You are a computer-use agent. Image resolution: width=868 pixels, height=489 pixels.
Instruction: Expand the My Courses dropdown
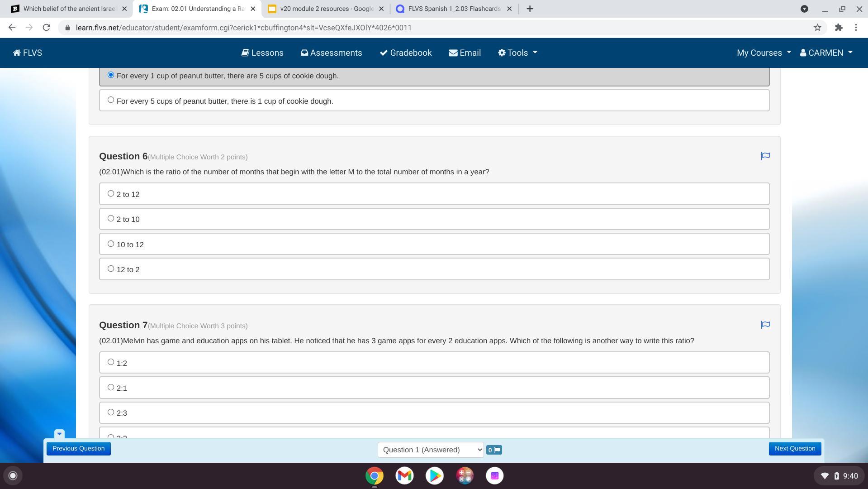pyautogui.click(x=764, y=53)
